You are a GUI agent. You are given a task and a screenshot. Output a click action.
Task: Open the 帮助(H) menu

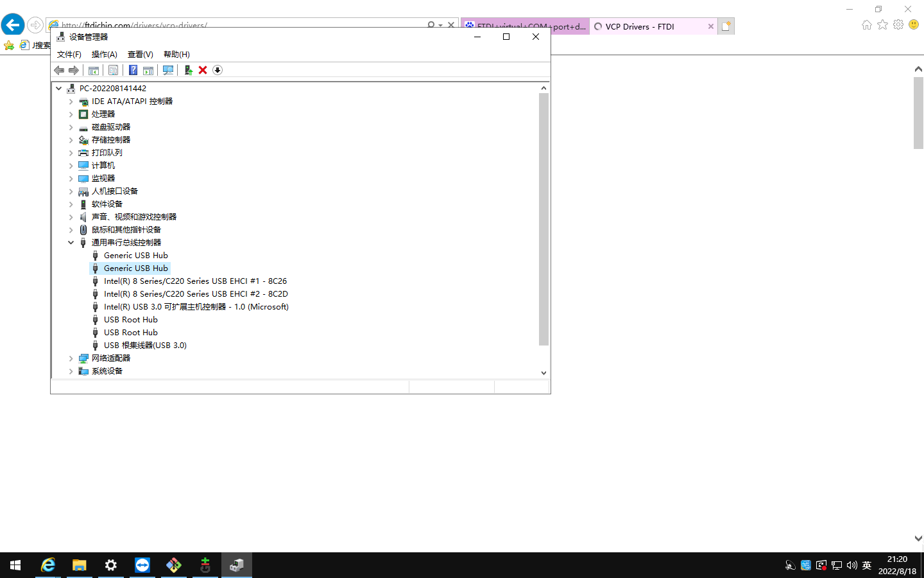176,55
